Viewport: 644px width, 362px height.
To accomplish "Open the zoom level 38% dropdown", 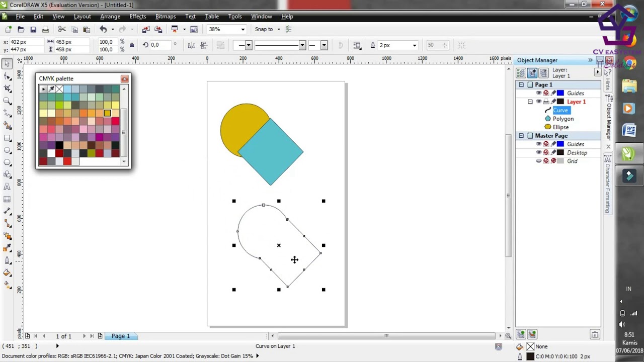I will click(243, 30).
